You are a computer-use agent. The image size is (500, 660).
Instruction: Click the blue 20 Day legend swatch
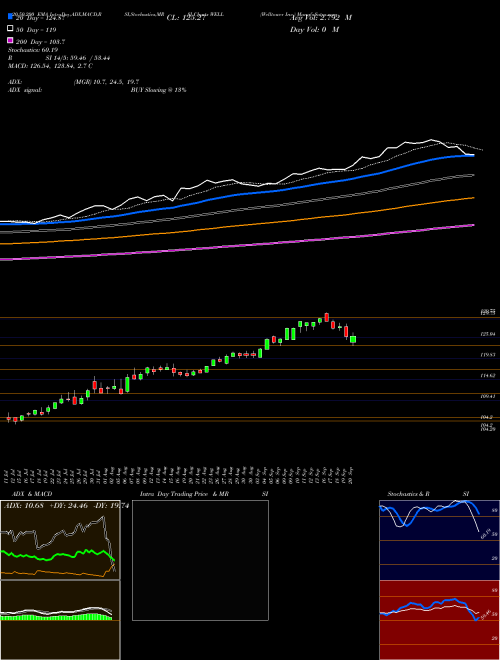tap(10, 16)
